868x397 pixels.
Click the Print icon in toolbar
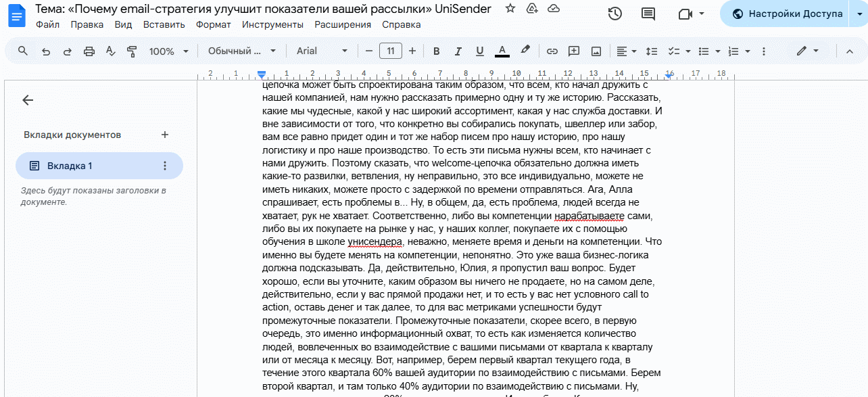click(x=89, y=51)
